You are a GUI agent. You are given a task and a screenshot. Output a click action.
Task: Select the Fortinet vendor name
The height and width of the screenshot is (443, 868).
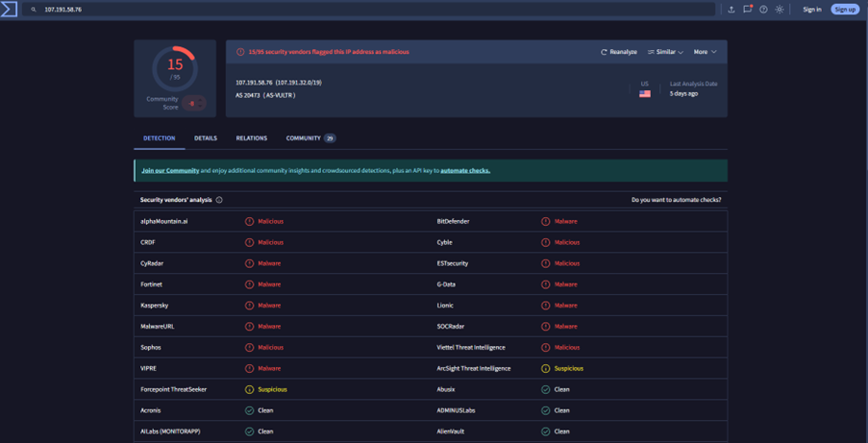point(152,284)
